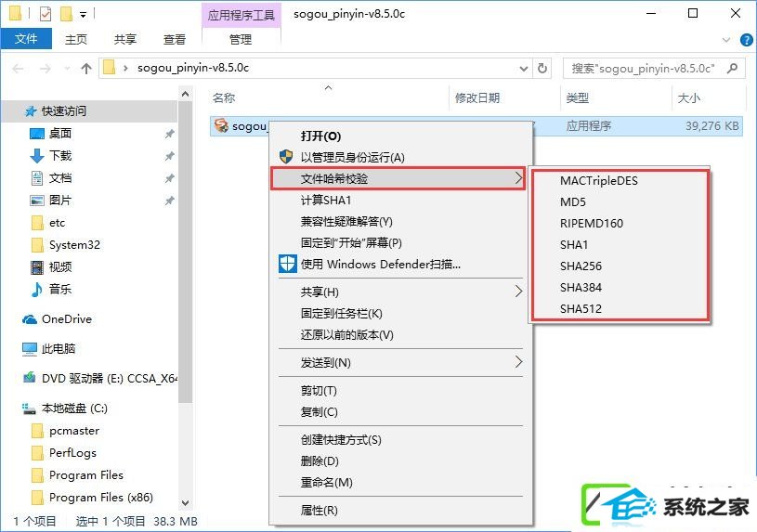Screen dimensions: 757x532
Task: Click the 此电脑 computer icon
Action: click(30, 348)
